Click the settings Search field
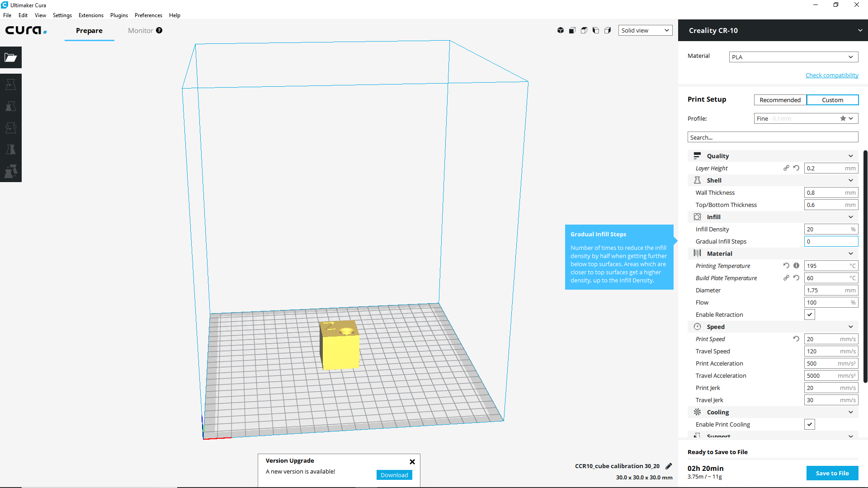868x488 pixels. (x=773, y=137)
